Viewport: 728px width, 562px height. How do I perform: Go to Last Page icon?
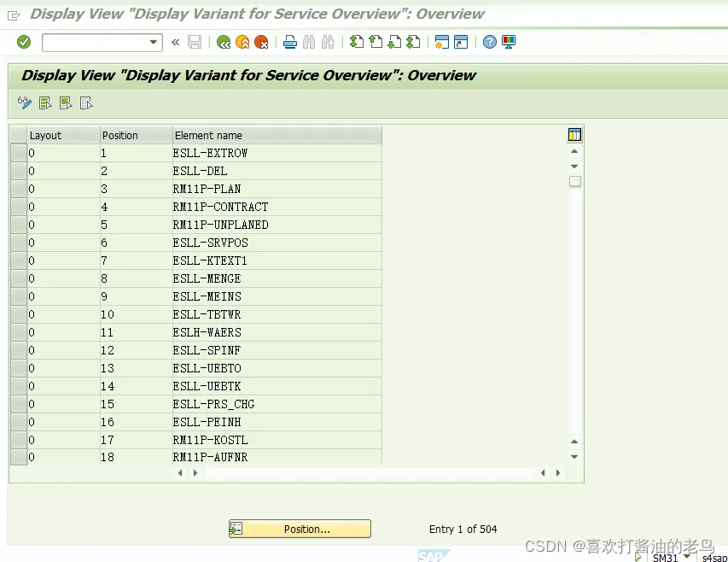[x=413, y=42]
